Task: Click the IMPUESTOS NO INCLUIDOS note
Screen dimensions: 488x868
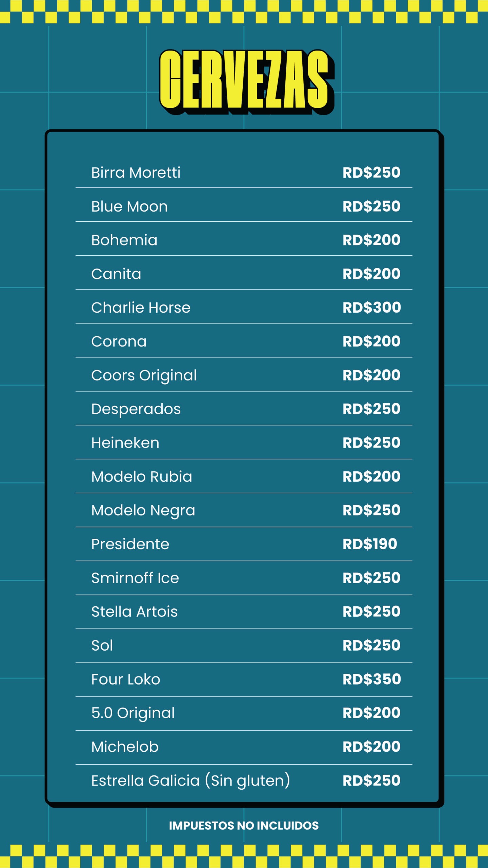Action: coord(244,826)
